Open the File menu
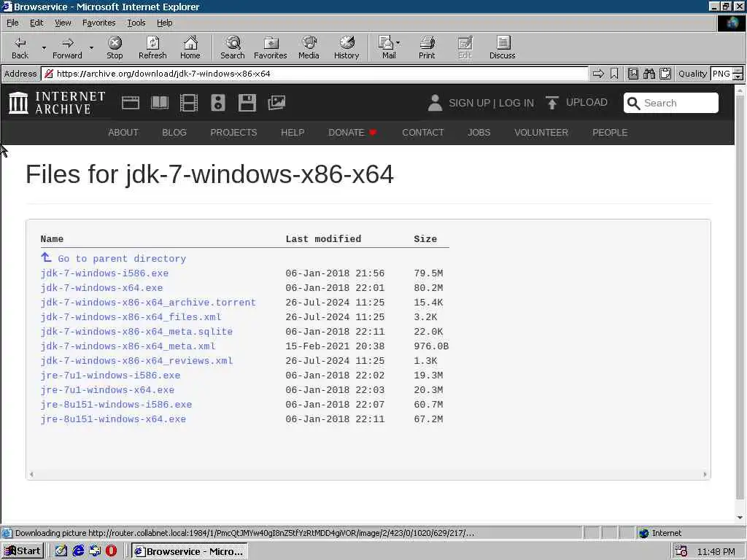Image resolution: width=747 pixels, height=560 pixels. (x=12, y=23)
